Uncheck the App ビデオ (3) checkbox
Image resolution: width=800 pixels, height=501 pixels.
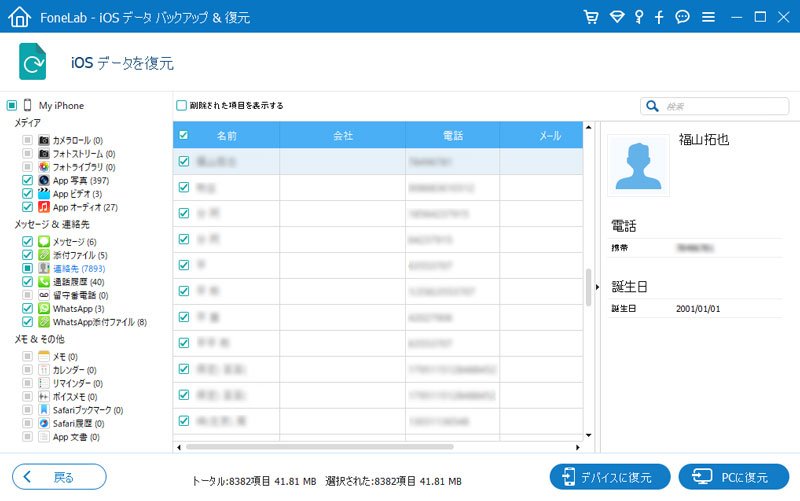pyautogui.click(x=28, y=193)
